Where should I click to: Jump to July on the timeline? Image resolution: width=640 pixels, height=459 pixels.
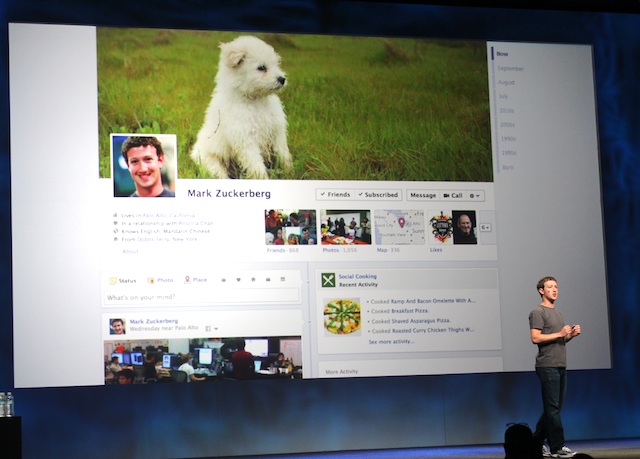[x=503, y=97]
